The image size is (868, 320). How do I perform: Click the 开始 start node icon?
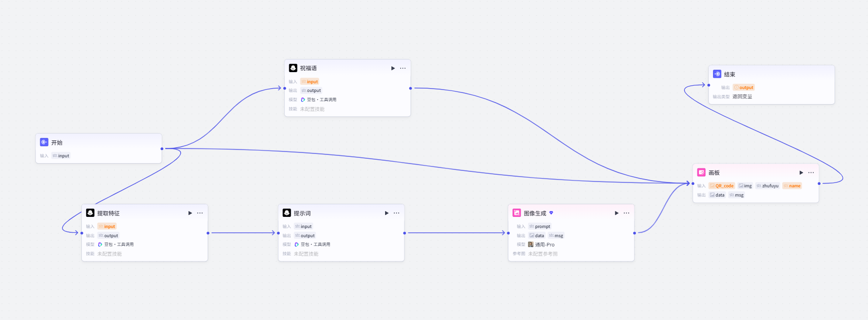pos(44,142)
